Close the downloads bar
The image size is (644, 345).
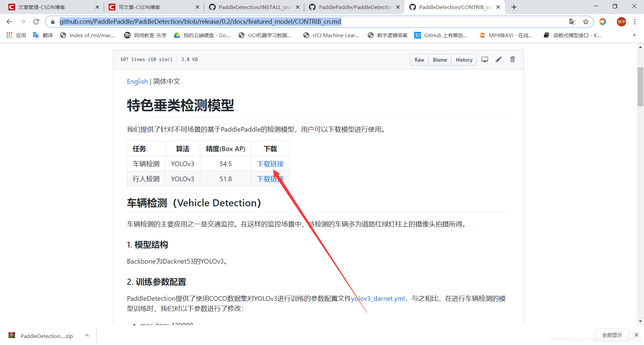(636, 335)
